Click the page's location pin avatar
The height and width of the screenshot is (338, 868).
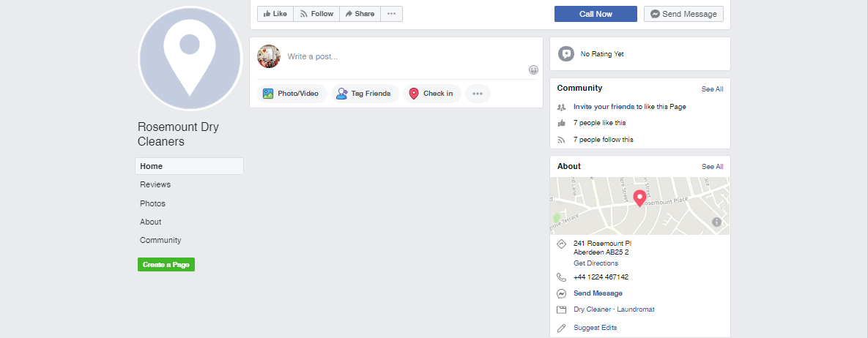(190, 59)
